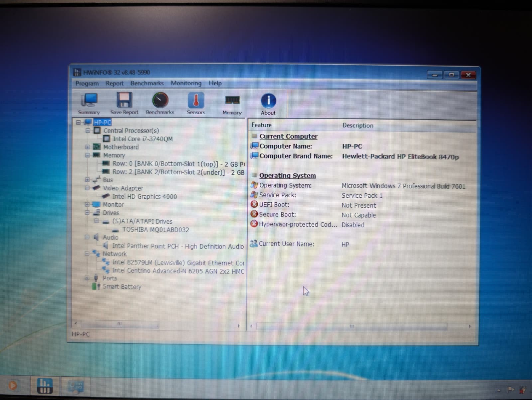Click the Network node icon
Screen dimensions: 532x400
coord(96,253)
